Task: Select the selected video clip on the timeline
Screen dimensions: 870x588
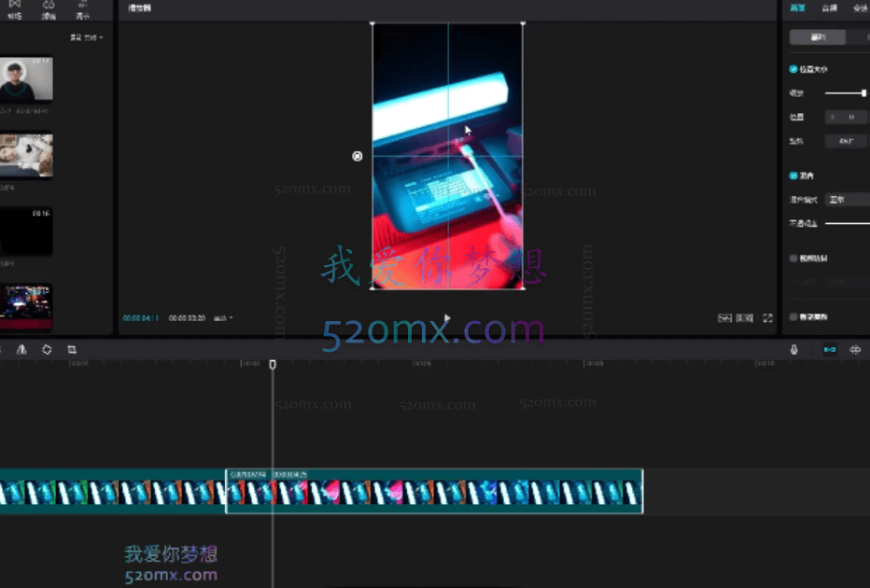Action: [x=434, y=492]
